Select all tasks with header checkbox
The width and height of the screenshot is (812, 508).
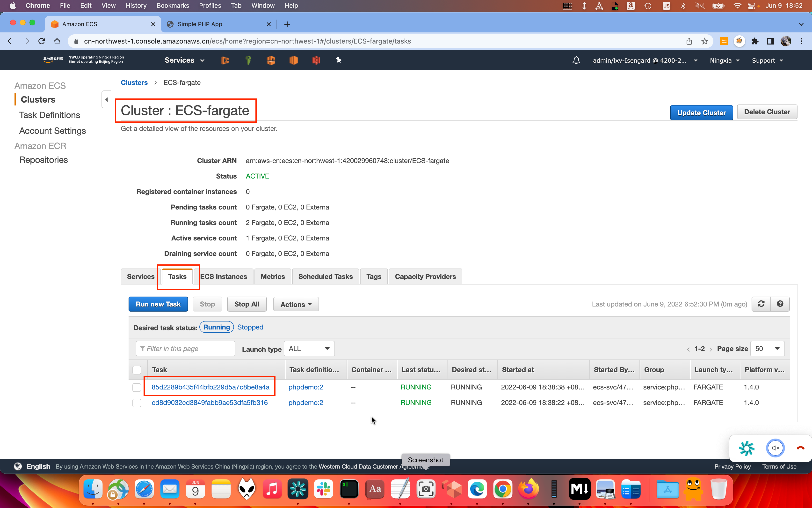pos(137,370)
